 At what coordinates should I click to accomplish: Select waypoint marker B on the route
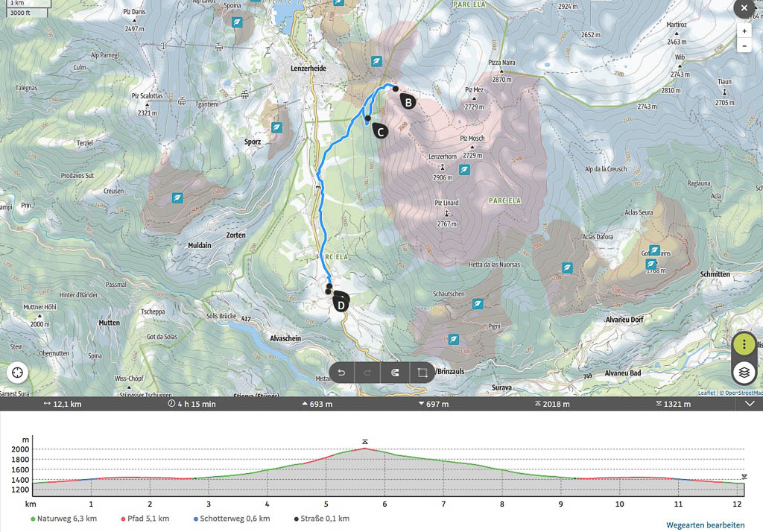(x=407, y=101)
